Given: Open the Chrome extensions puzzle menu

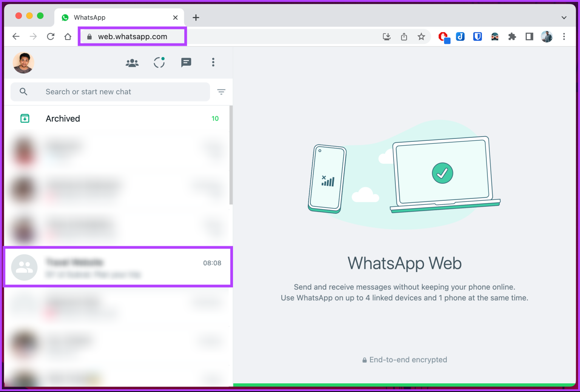Looking at the screenshot, I should 512,36.
